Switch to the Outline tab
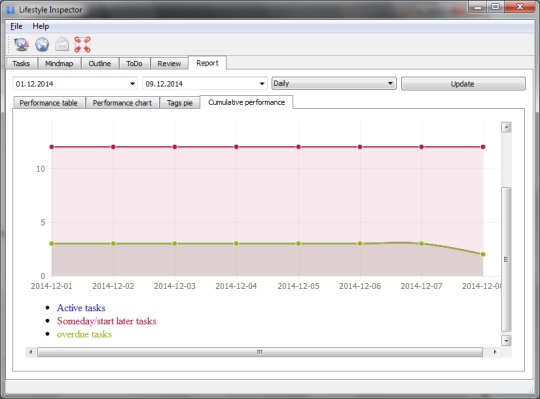 click(100, 64)
